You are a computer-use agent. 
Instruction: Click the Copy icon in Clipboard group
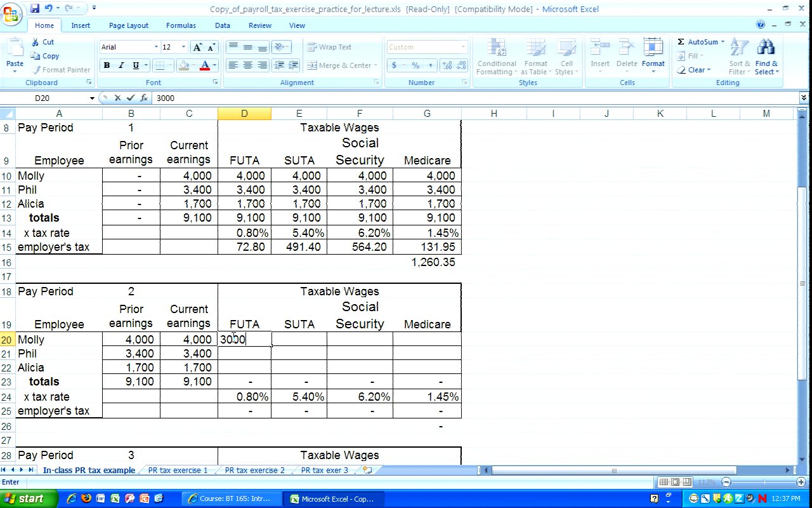coord(36,56)
